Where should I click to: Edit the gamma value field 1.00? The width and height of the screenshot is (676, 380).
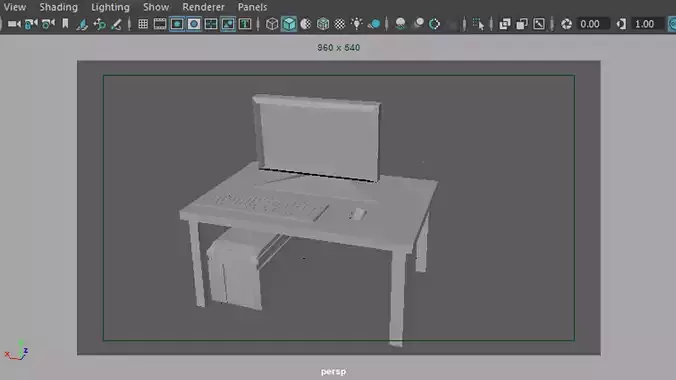[648, 24]
